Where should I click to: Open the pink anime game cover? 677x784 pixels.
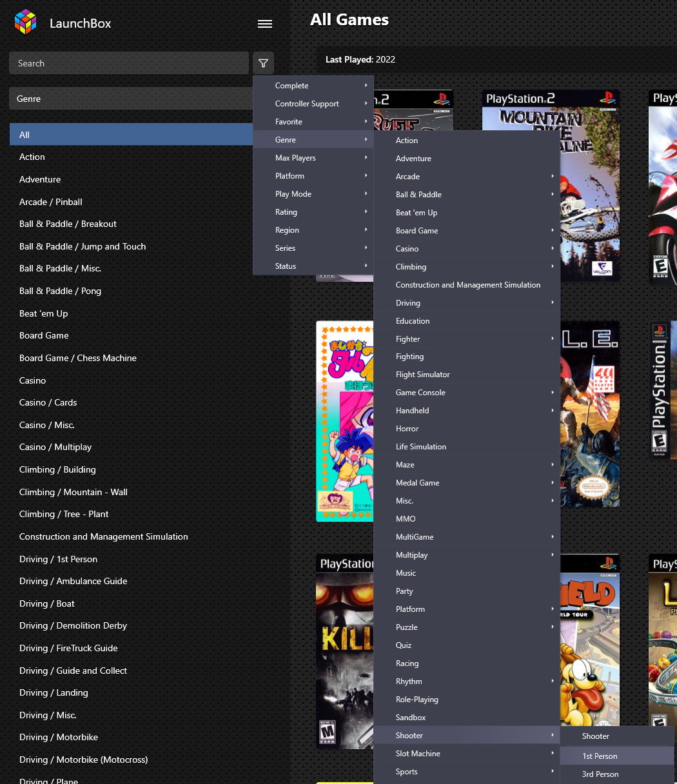coord(345,422)
